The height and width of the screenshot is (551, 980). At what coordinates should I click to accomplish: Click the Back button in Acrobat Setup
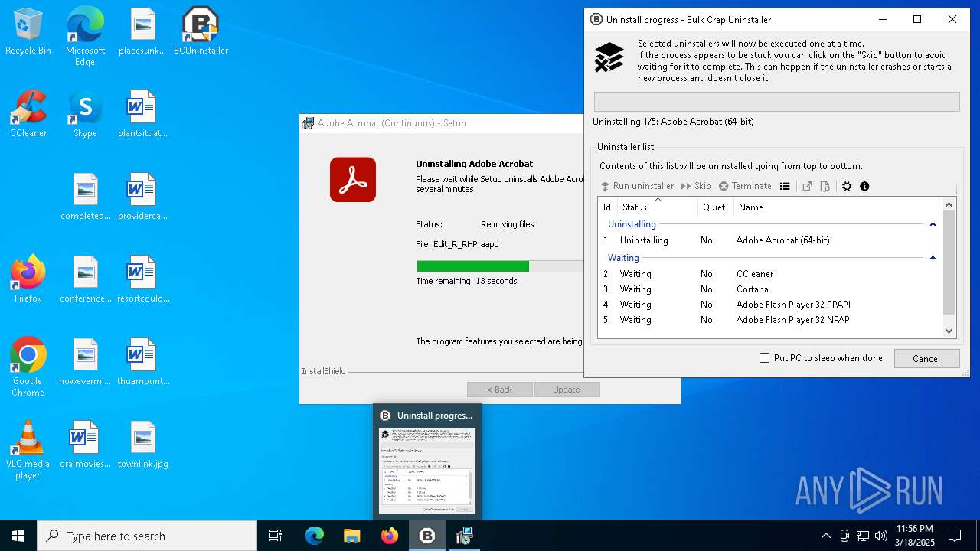[x=500, y=390]
